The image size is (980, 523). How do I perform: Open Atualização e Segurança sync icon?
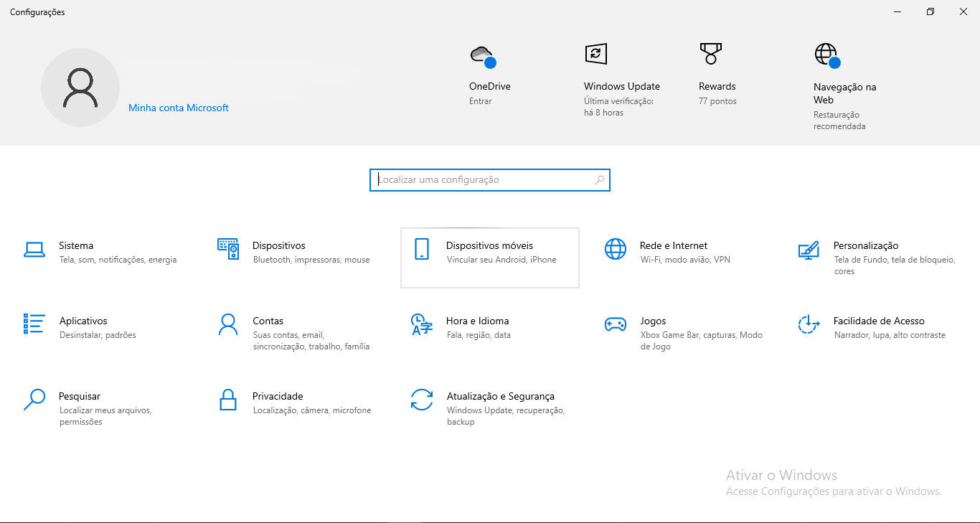click(x=421, y=400)
